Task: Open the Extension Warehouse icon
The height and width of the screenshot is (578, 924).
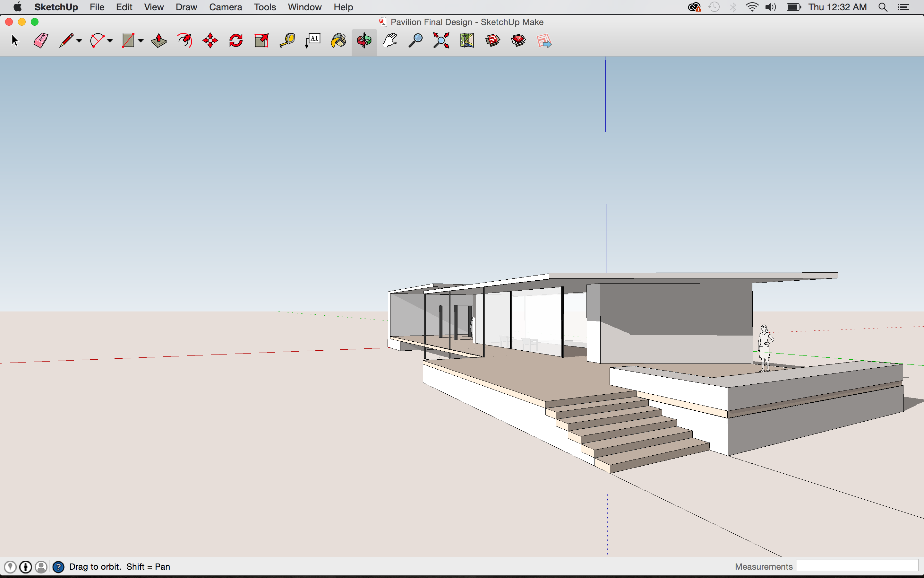Action: [518, 40]
